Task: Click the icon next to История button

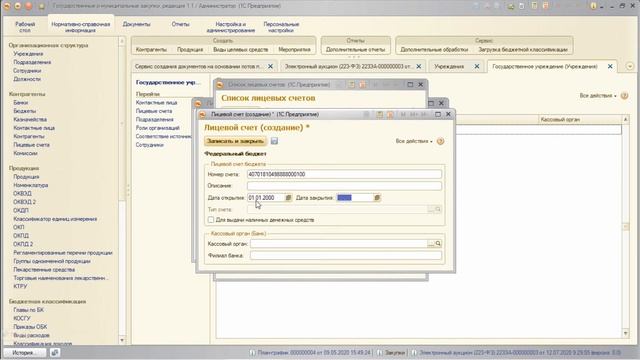Action: (x=55, y=353)
